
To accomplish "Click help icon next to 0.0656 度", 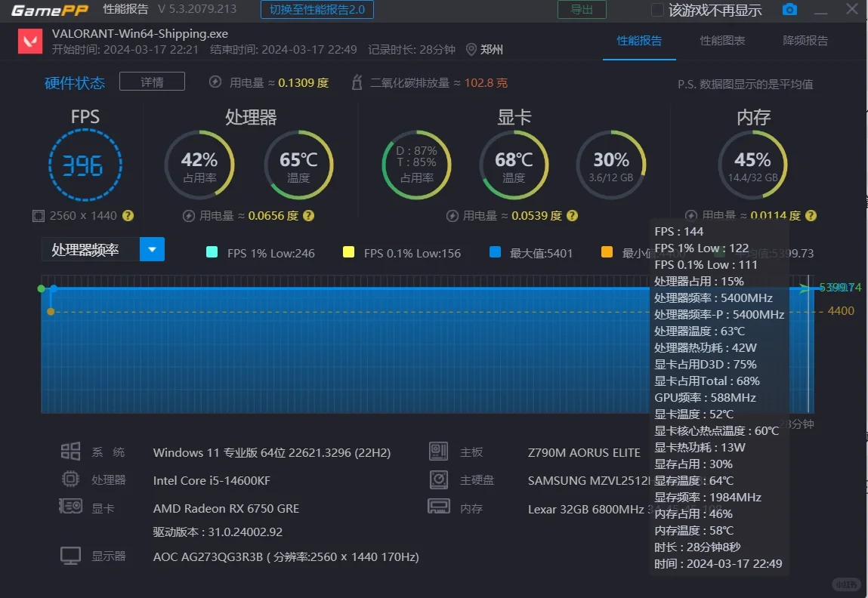I will point(308,216).
